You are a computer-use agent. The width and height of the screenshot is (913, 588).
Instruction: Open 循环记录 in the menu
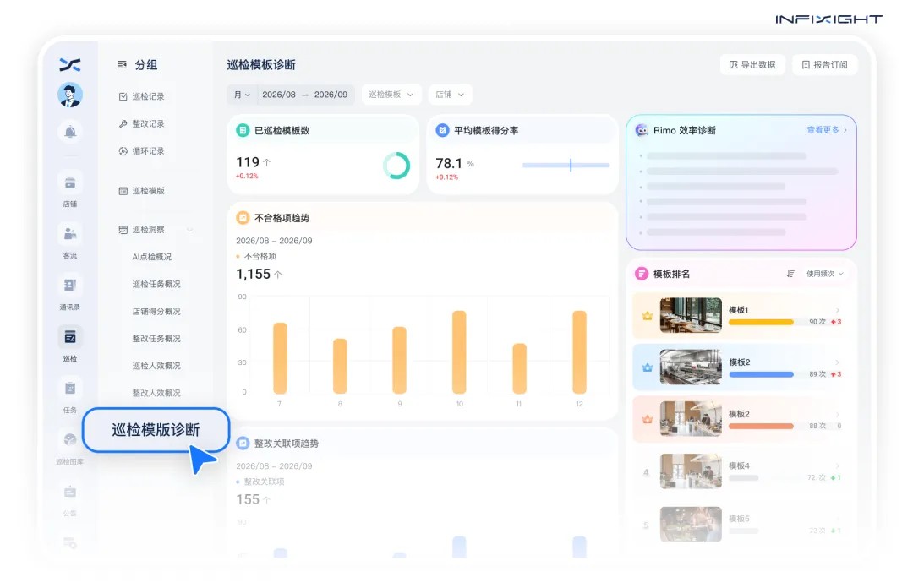(x=141, y=151)
